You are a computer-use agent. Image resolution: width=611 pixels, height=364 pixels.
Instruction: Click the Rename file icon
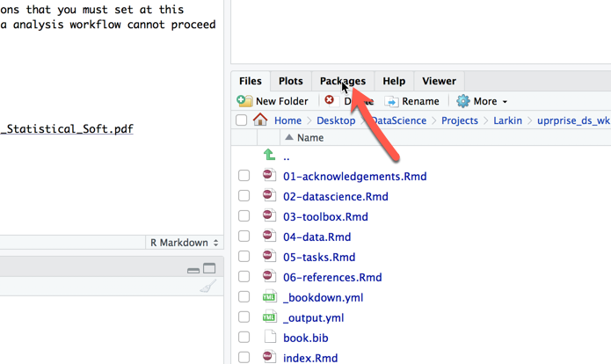tap(391, 102)
